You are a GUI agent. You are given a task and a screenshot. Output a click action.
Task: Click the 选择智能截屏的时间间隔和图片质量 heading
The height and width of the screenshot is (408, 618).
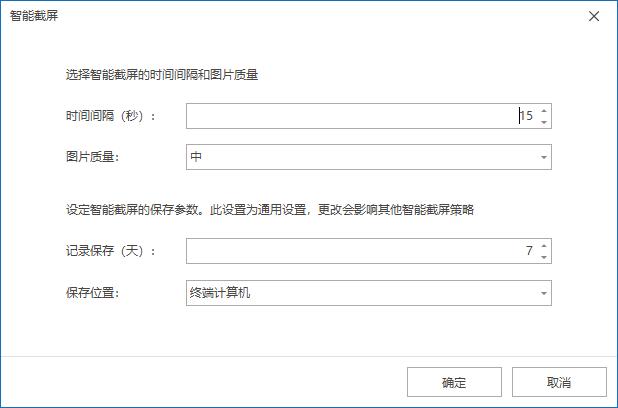coord(163,75)
